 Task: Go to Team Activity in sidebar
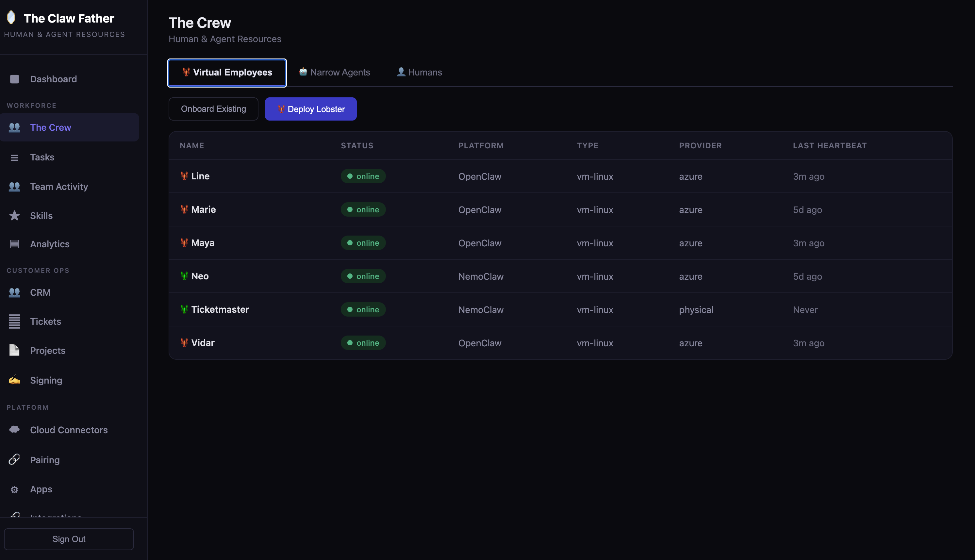point(59,187)
